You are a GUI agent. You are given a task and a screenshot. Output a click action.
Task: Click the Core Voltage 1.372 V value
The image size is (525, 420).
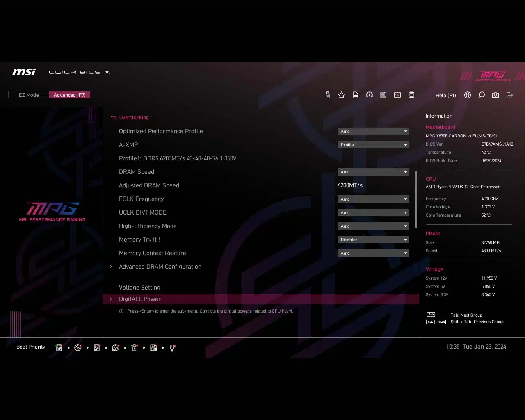click(x=488, y=207)
